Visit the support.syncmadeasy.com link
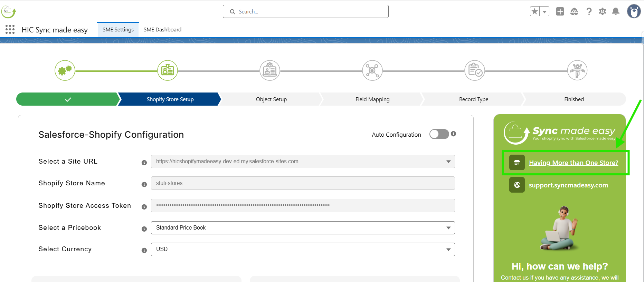 point(568,185)
